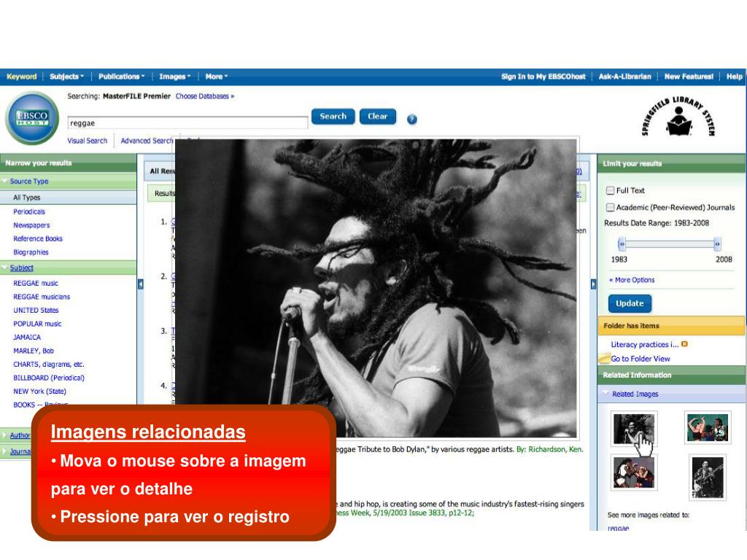Open the Subjects dropdown menu
This screenshot has width=747, height=560.
click(x=66, y=76)
